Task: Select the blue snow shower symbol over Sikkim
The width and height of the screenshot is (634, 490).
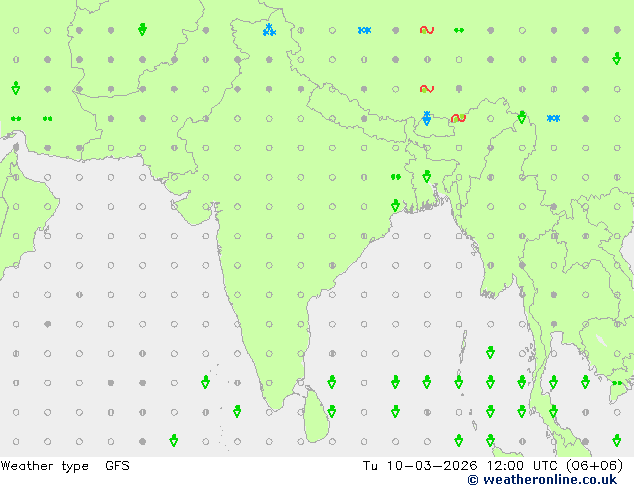Action: (427, 118)
